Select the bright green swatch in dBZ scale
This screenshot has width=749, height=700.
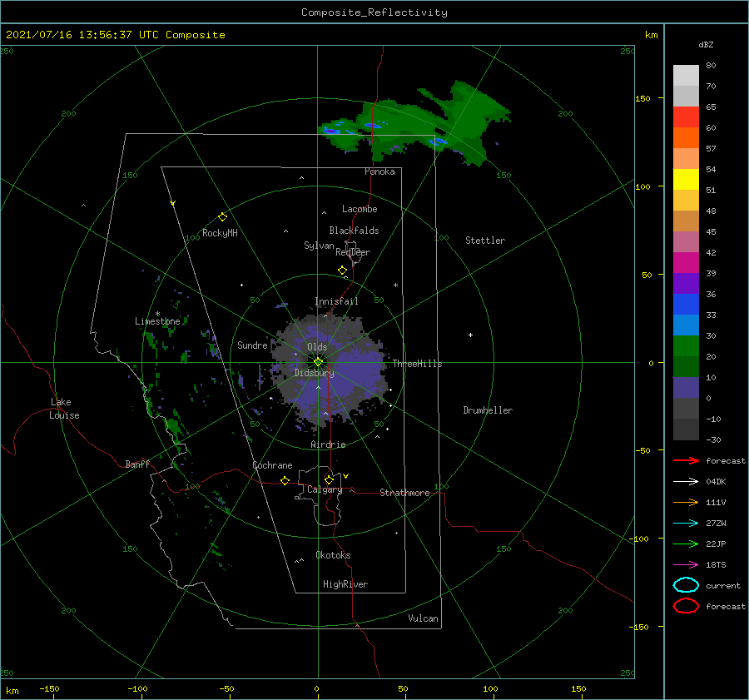[686, 345]
